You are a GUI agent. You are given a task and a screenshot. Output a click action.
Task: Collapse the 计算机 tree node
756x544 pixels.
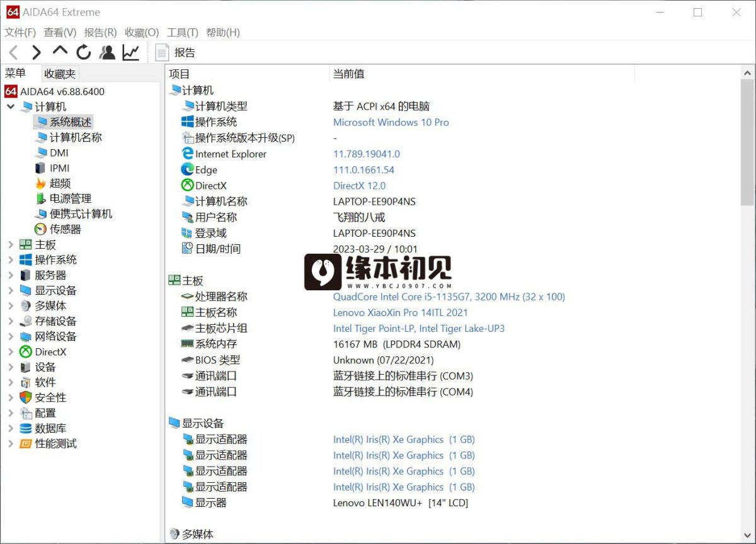coord(10,106)
